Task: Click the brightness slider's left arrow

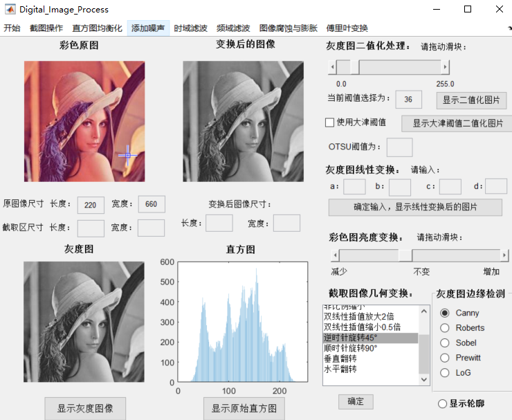Action: coord(336,255)
